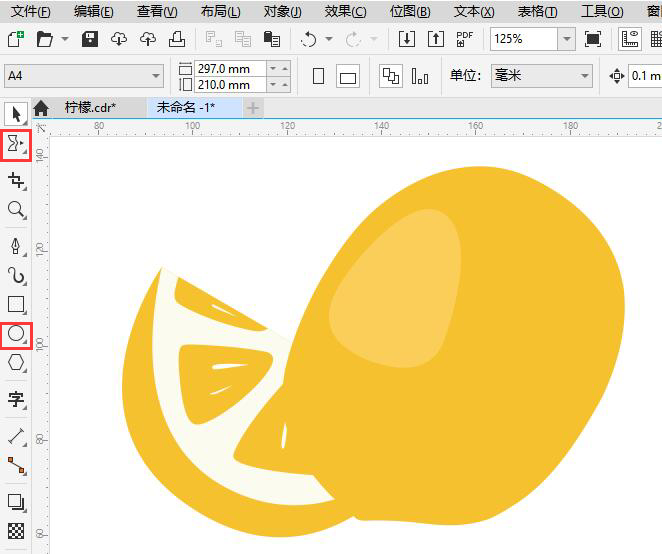The height and width of the screenshot is (554, 662).
Task: Click the Import icon
Action: 407,39
